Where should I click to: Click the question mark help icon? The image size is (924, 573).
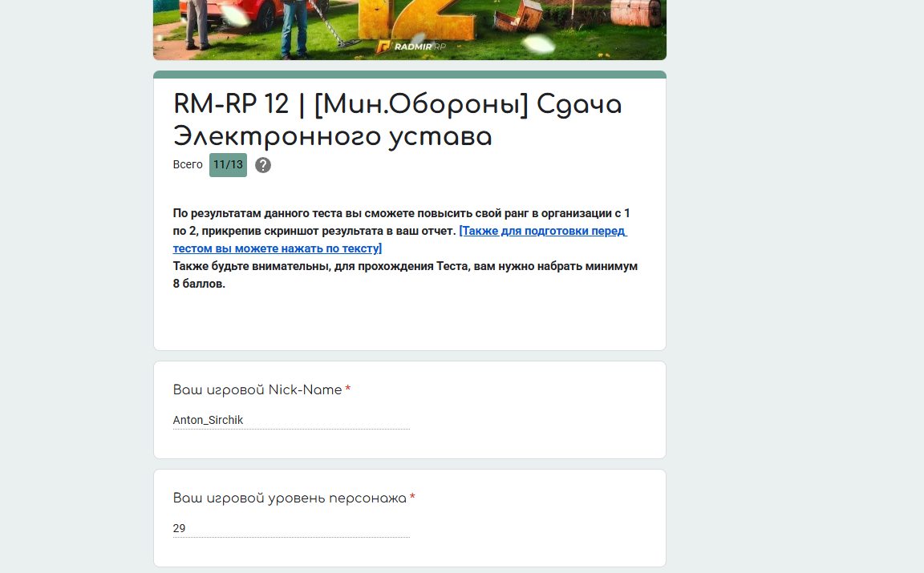(263, 165)
